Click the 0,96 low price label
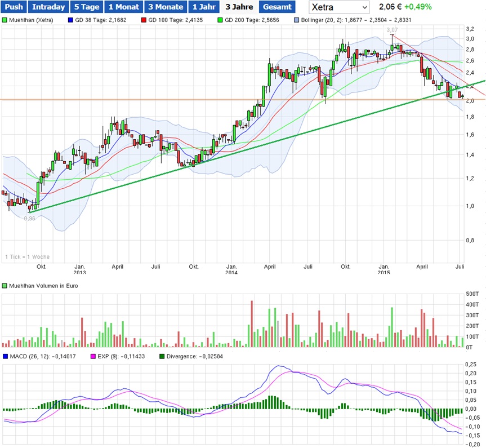Viewport: 486px width, 448px height. click(x=29, y=218)
